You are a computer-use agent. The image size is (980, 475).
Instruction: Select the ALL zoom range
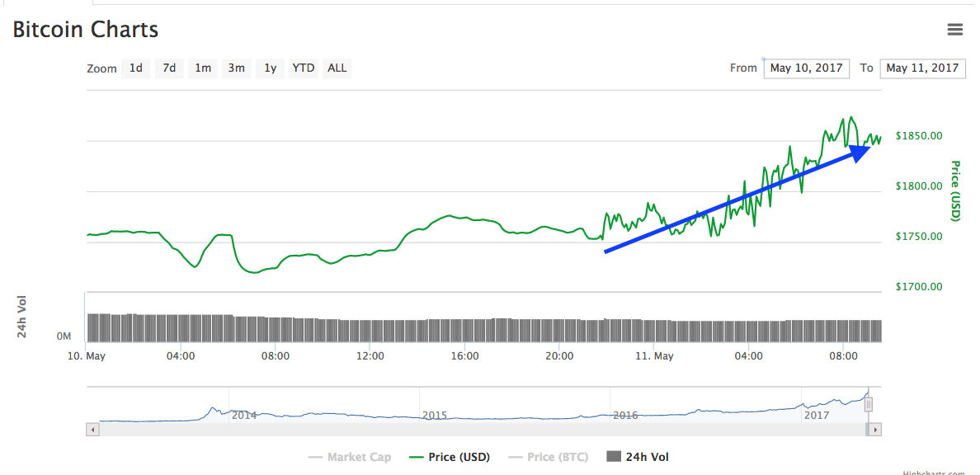pyautogui.click(x=337, y=68)
